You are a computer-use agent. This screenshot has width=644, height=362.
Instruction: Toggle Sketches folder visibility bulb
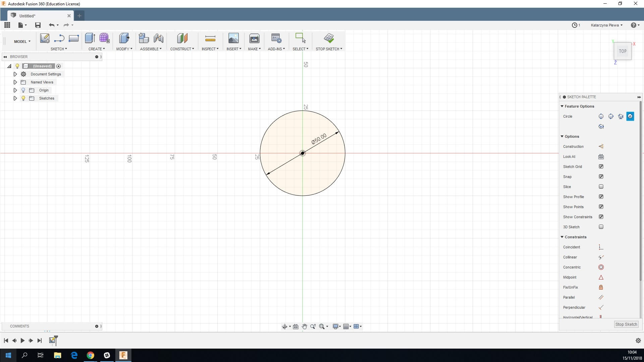tap(23, 98)
